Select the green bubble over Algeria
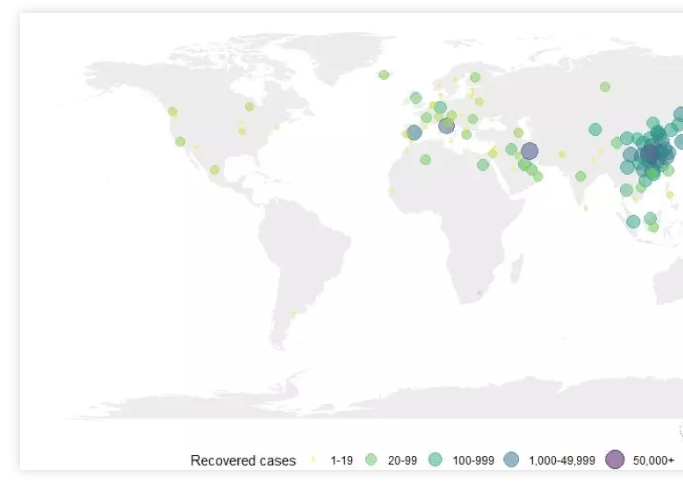The width and height of the screenshot is (683, 494). click(x=426, y=160)
